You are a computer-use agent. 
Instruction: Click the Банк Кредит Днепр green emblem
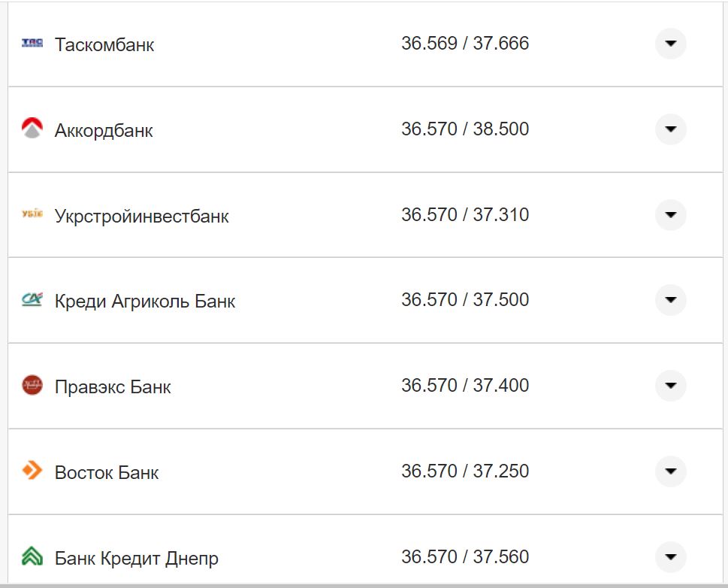[x=32, y=557]
